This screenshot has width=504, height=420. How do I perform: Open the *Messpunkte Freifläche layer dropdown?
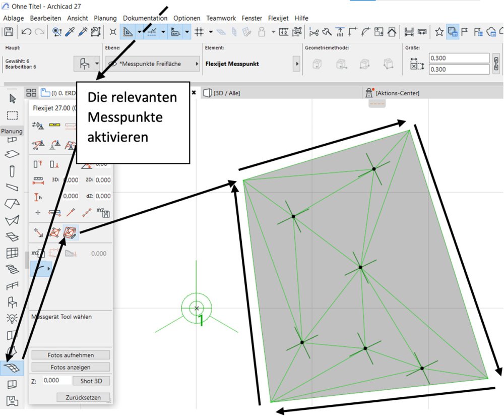153,64
